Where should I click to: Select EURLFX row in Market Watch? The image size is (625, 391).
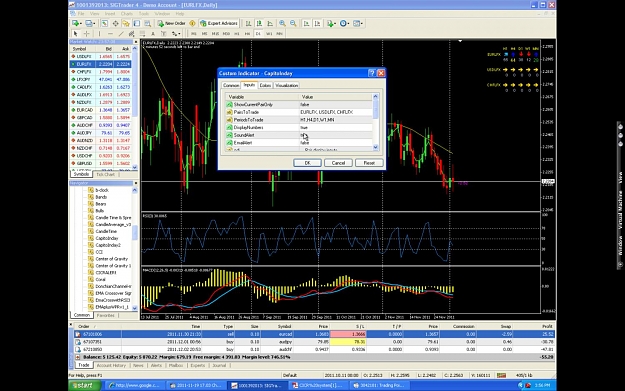point(100,64)
